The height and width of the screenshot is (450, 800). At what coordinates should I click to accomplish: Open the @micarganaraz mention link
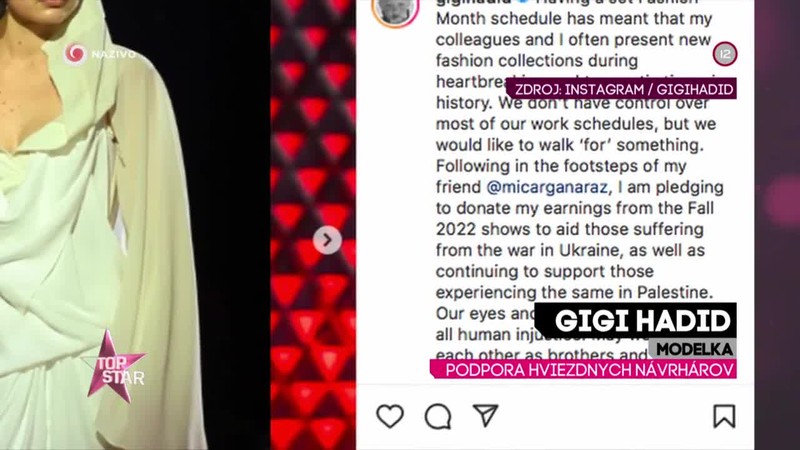(x=547, y=187)
